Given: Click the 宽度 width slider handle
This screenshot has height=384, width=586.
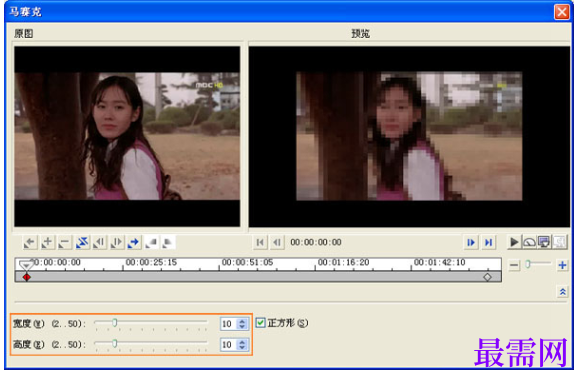Looking at the screenshot, I should click(x=115, y=322).
